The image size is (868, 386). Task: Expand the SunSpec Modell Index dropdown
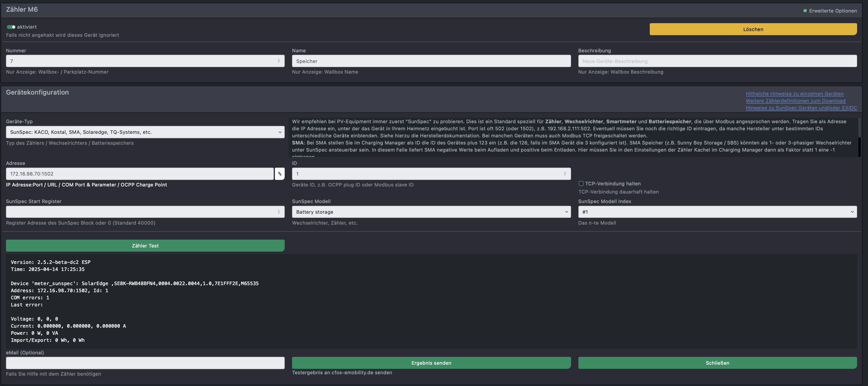coord(717,212)
